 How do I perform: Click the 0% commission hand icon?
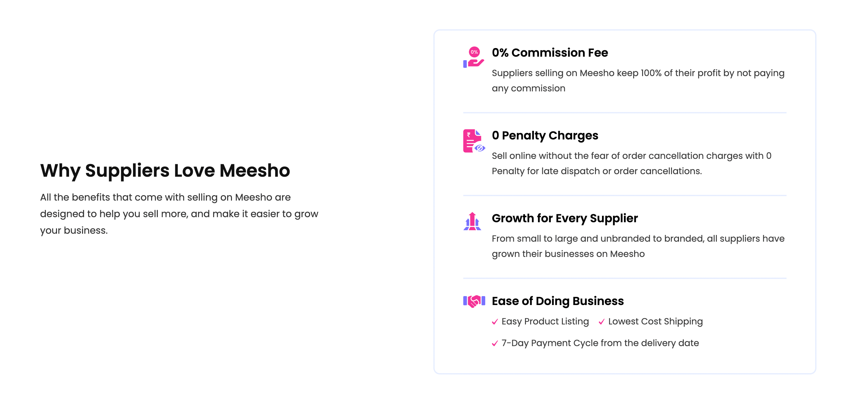click(474, 57)
